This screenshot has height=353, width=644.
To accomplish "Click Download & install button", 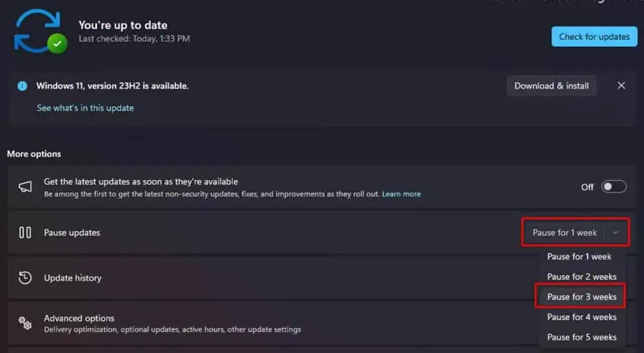I will (x=551, y=86).
